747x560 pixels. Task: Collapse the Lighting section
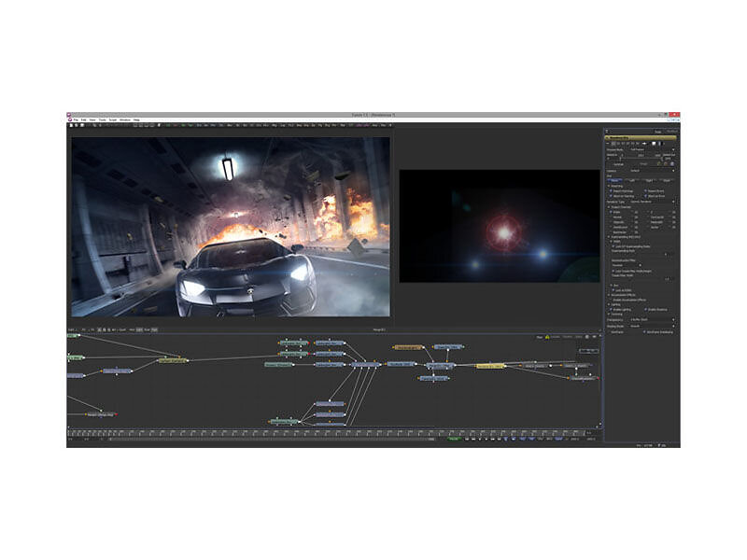click(609, 304)
